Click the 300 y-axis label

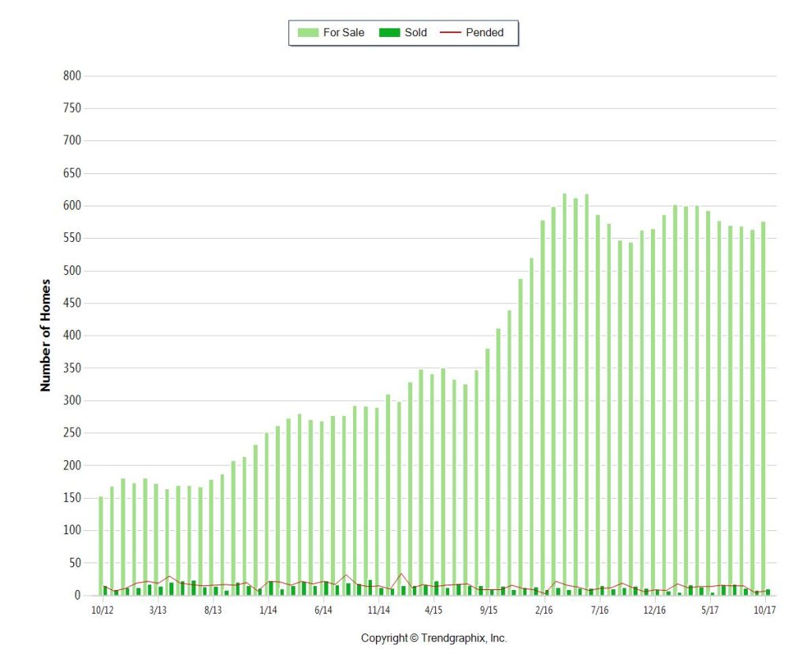pos(72,400)
